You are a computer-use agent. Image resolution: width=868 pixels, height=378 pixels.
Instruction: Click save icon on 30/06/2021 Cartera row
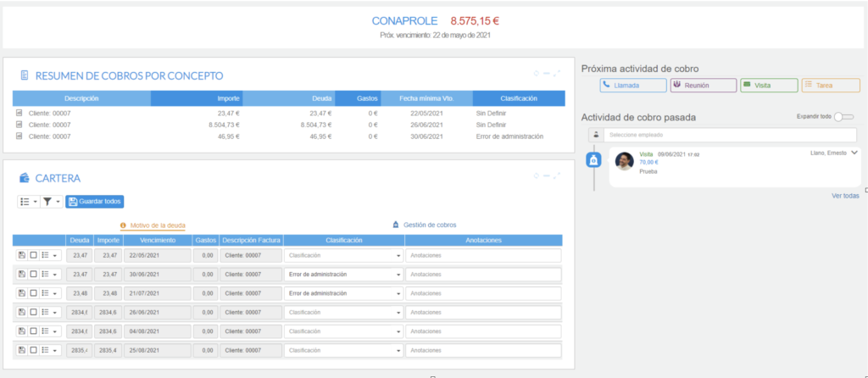(21, 274)
